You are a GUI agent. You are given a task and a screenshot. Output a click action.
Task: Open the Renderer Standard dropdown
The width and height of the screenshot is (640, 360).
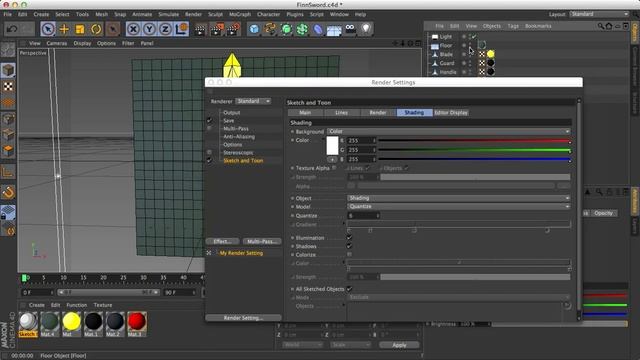tap(253, 101)
